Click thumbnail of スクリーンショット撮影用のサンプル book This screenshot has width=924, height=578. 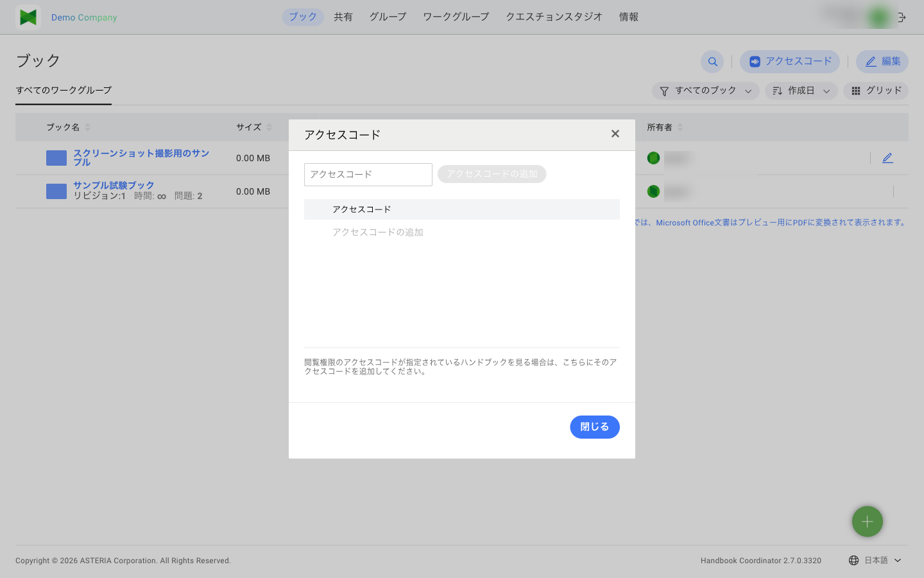click(x=56, y=158)
